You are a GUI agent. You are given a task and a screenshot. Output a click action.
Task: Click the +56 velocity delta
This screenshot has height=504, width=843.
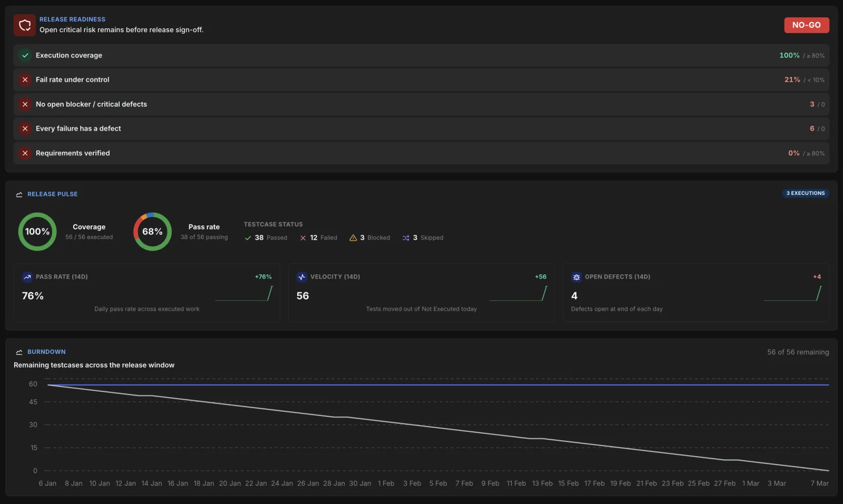pyautogui.click(x=541, y=277)
